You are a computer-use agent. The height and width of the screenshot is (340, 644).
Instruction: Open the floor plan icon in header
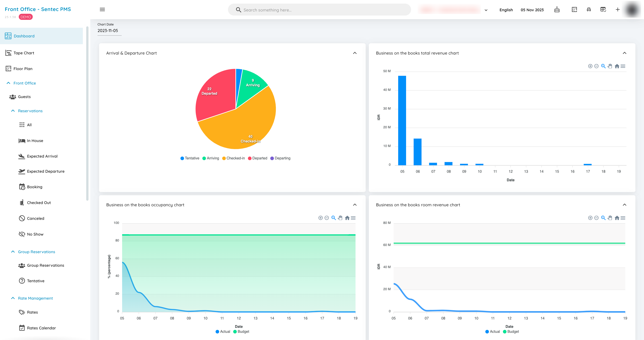tap(574, 9)
